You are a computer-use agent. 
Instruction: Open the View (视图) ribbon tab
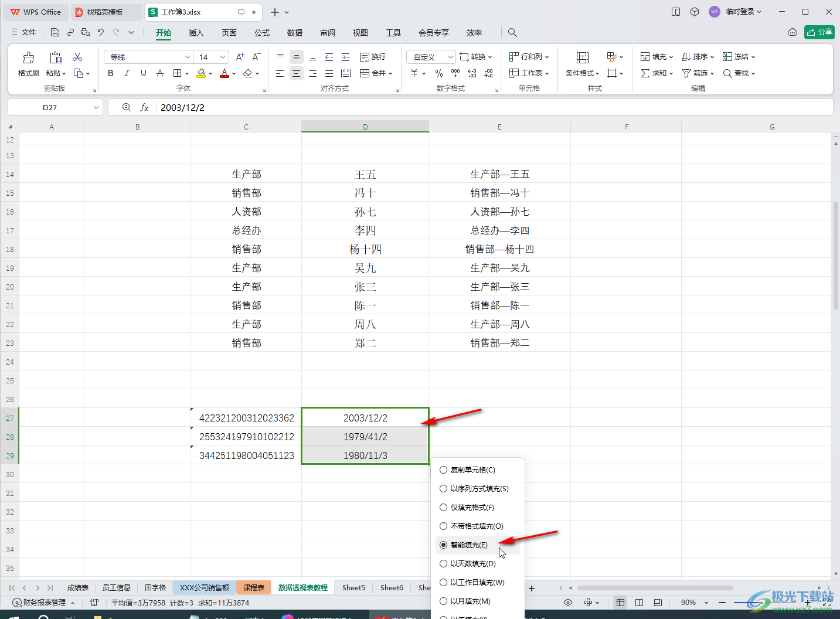[x=361, y=33]
